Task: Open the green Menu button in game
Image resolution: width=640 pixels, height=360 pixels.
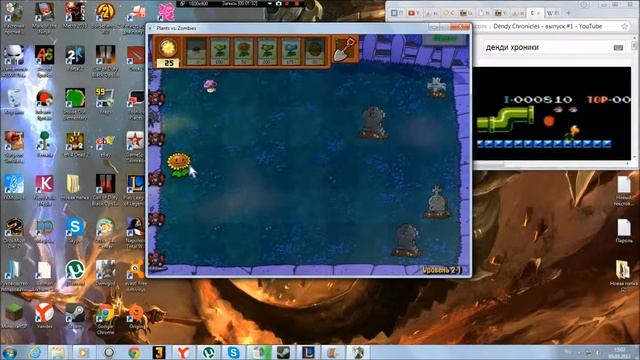Action: [x=445, y=39]
